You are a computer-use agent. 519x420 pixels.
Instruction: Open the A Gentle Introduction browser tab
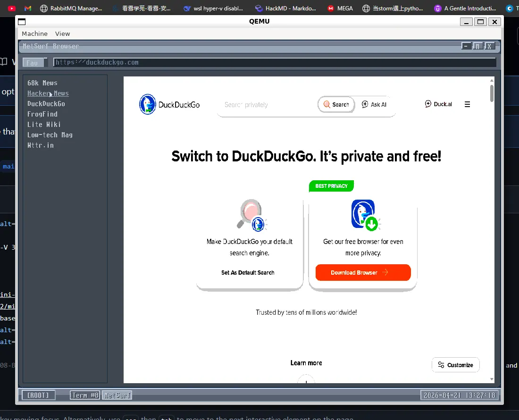coord(465,8)
